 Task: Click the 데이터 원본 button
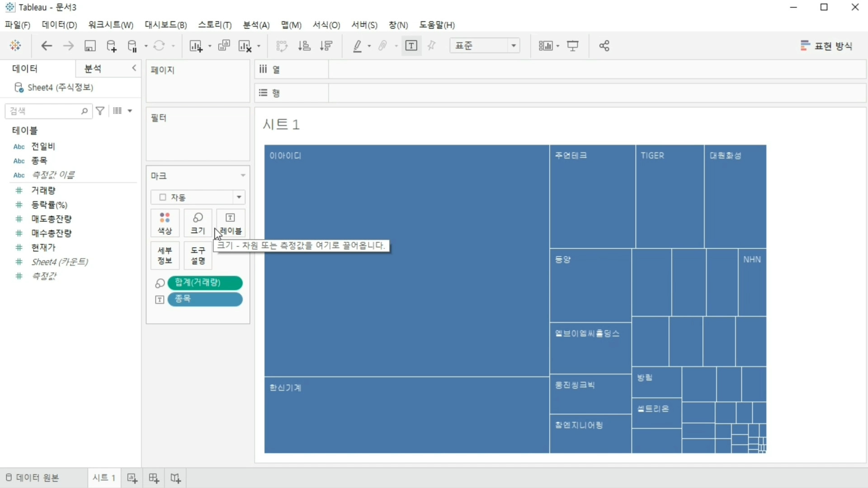33,478
